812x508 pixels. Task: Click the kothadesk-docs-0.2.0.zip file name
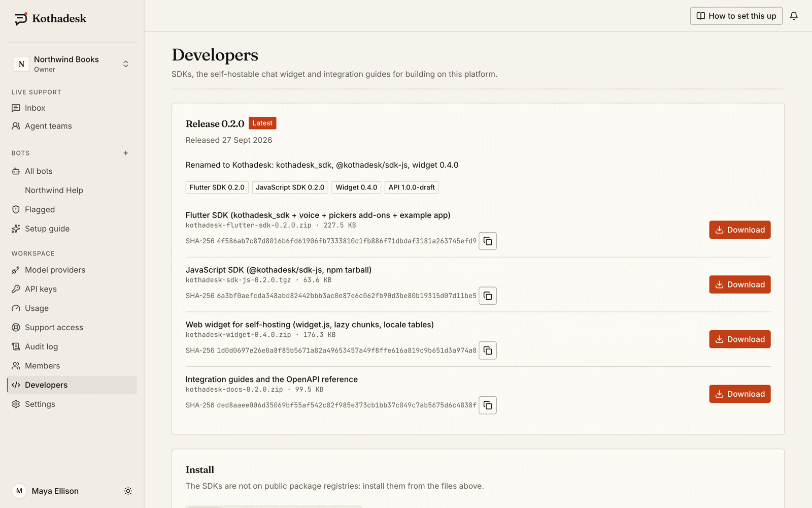point(234,390)
